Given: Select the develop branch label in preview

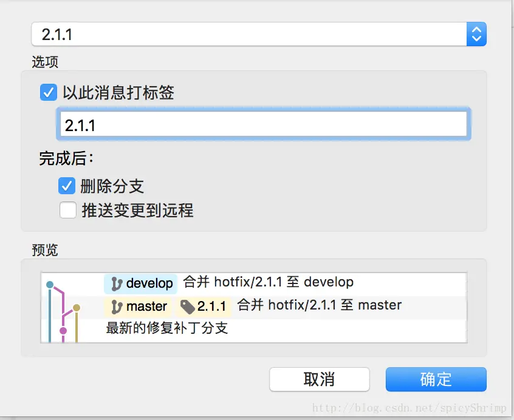Looking at the screenshot, I should 140,283.
